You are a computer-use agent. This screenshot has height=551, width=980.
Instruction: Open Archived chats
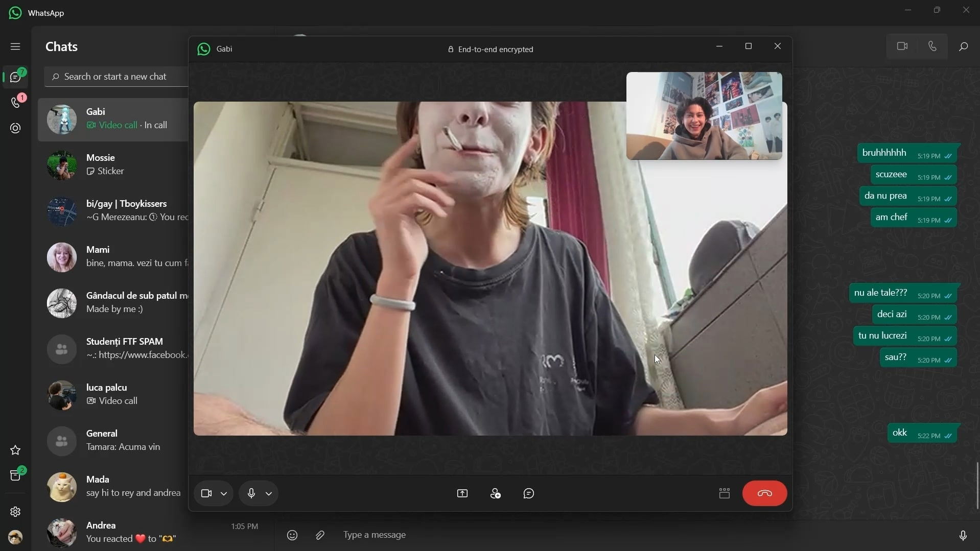pos(15,475)
